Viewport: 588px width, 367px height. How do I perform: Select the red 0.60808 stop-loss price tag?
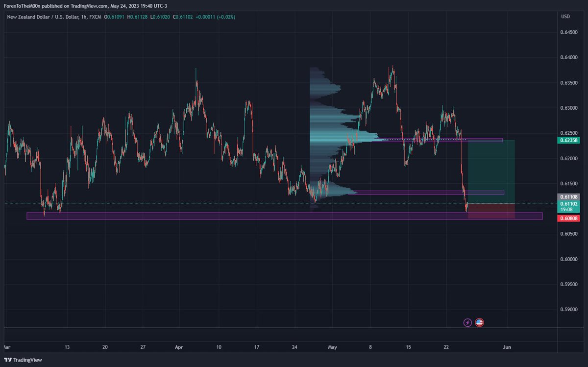pyautogui.click(x=568, y=219)
